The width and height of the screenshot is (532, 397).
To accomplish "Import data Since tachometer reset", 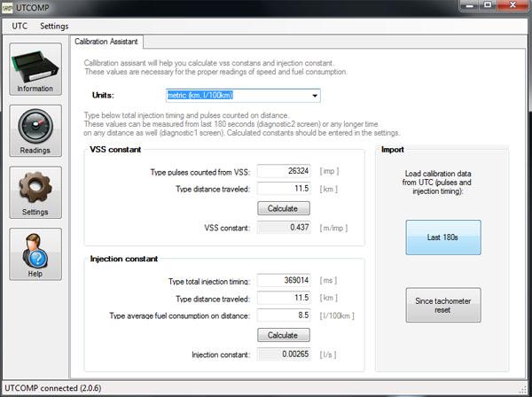I will point(443,305).
